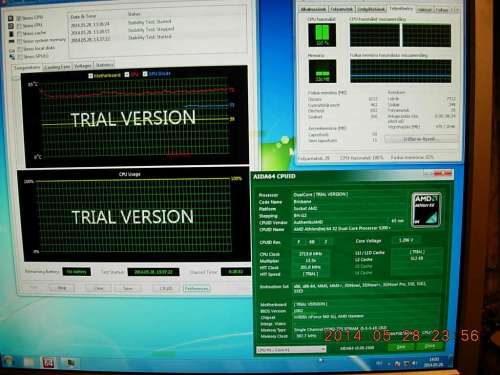Click the taskbar clock and date
Screen dimensions: 500x375
pyautogui.click(x=434, y=362)
